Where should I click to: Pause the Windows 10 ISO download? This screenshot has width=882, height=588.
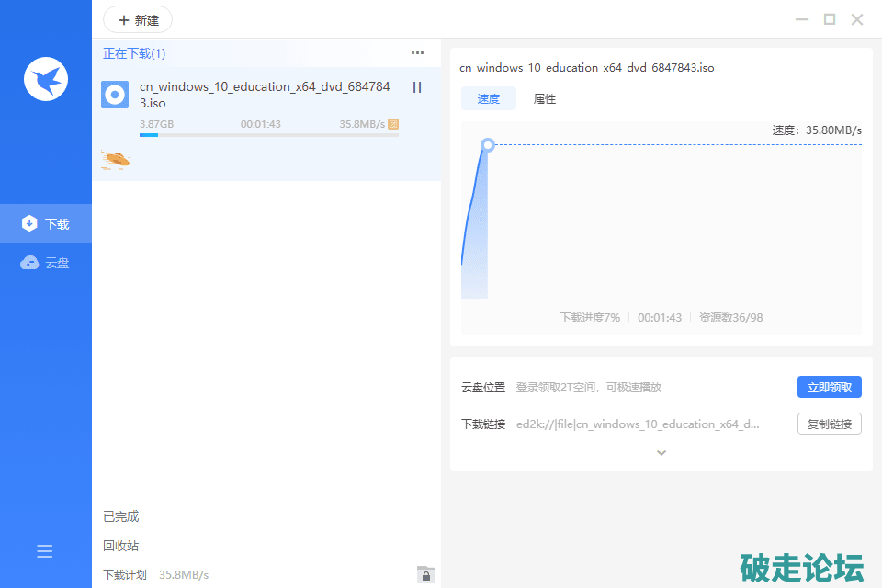[x=417, y=87]
